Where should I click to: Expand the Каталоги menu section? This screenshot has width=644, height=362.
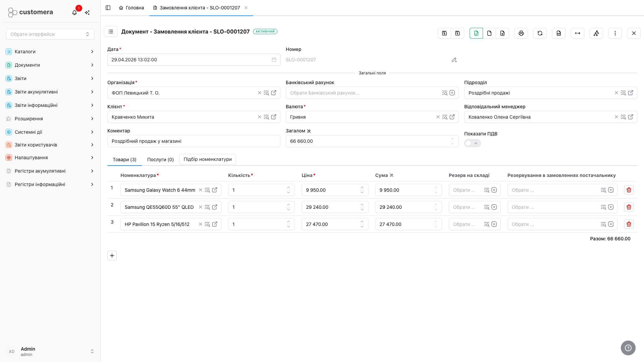tap(50, 52)
